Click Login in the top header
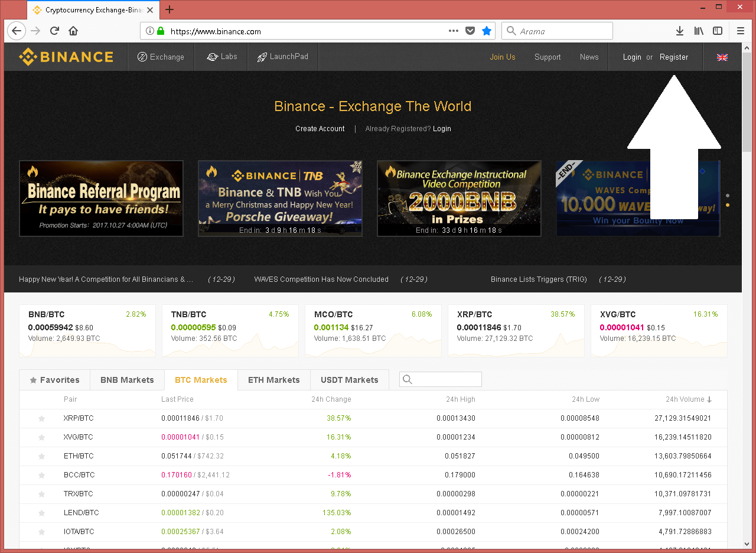The height and width of the screenshot is (553, 756). click(x=632, y=57)
